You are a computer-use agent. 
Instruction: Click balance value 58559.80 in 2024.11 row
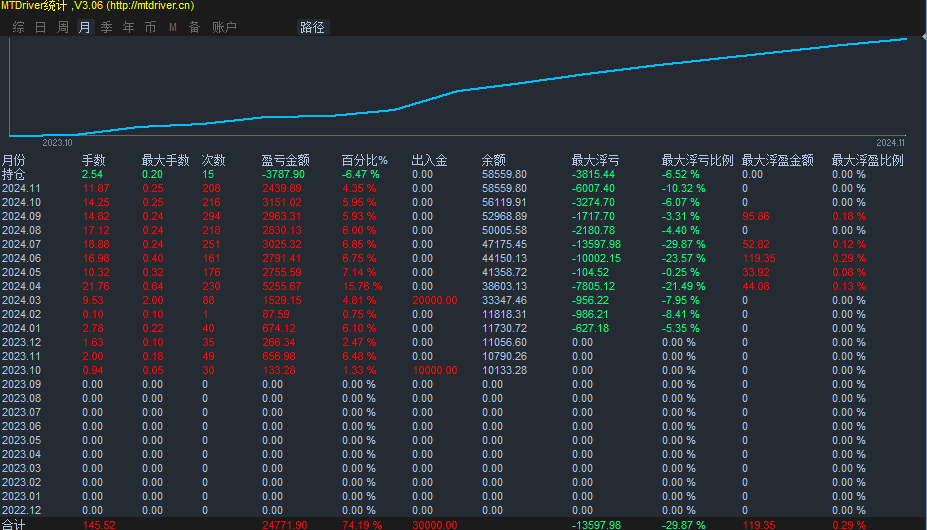click(504, 188)
